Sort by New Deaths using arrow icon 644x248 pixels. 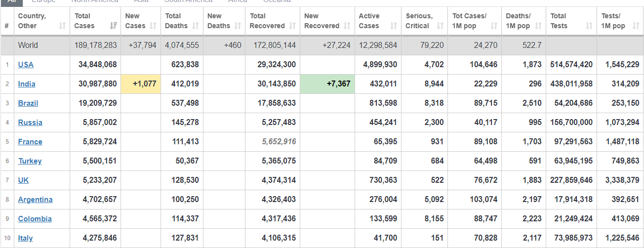pos(238,26)
